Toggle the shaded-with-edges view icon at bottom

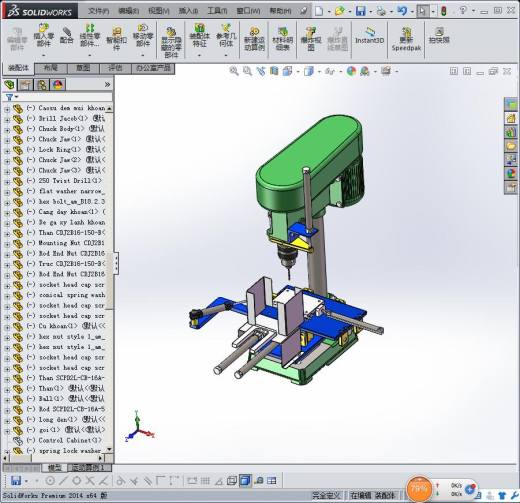(x=245, y=480)
